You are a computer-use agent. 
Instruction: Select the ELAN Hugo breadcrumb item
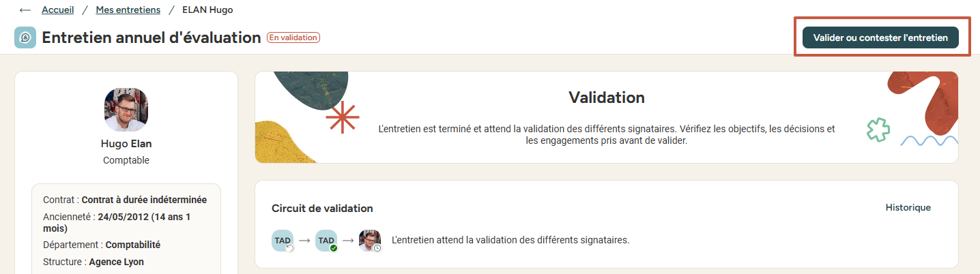(206, 10)
